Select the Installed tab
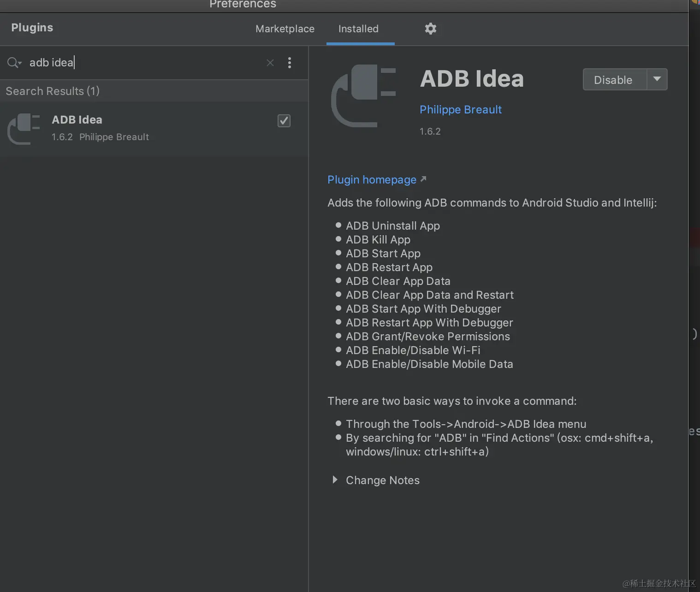Viewport: 700px width, 592px height. pyautogui.click(x=358, y=29)
